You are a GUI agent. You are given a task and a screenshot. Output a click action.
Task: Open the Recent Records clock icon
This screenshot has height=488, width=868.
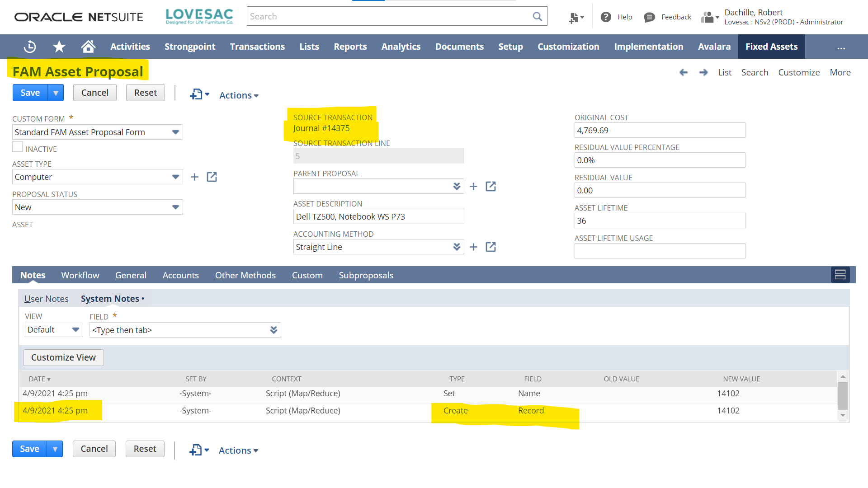pyautogui.click(x=30, y=47)
